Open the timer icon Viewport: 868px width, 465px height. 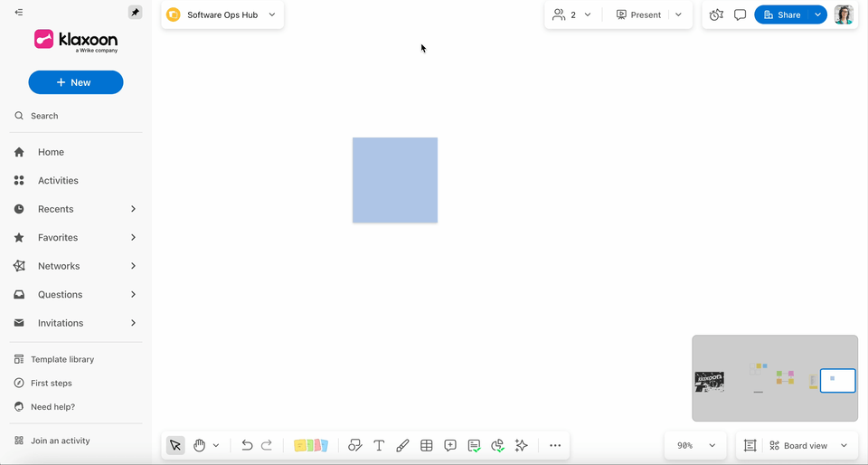[x=716, y=15]
